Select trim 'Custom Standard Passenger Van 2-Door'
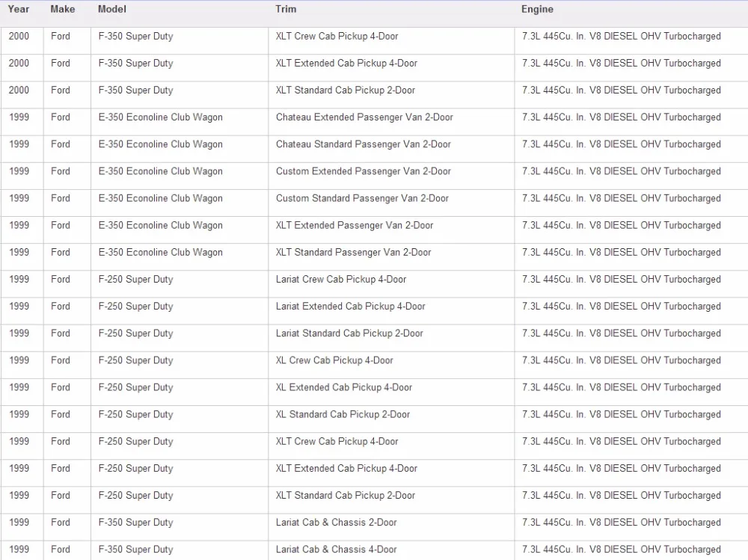 tap(362, 198)
